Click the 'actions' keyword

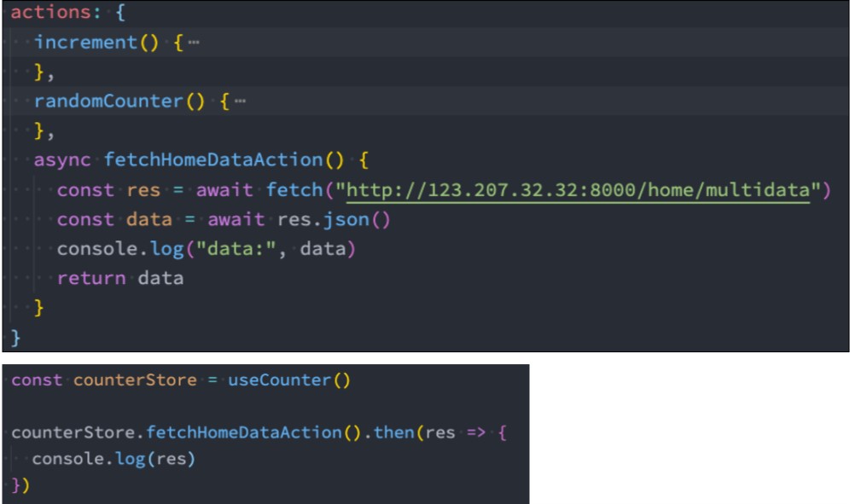tap(51, 12)
